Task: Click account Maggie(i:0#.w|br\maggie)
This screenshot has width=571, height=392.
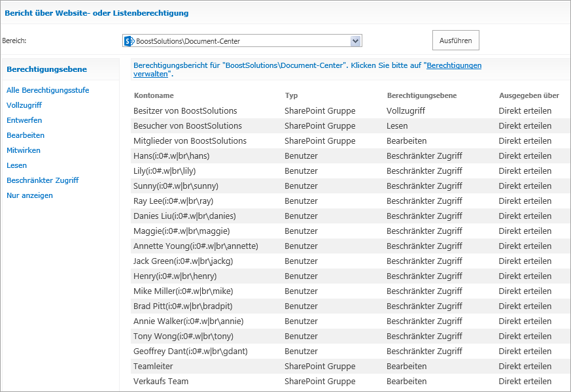Action: (x=181, y=231)
